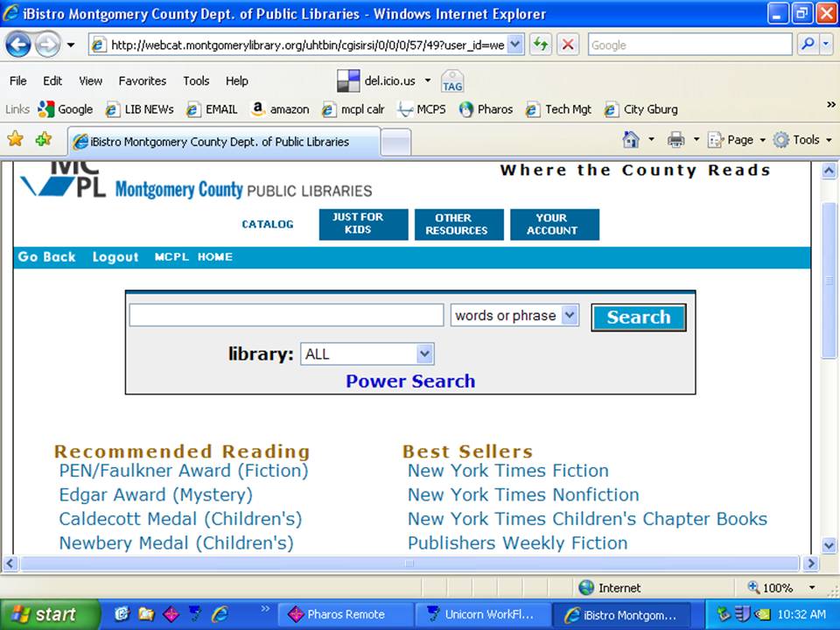
Task: Stop loading with the red X icon
Action: point(568,45)
